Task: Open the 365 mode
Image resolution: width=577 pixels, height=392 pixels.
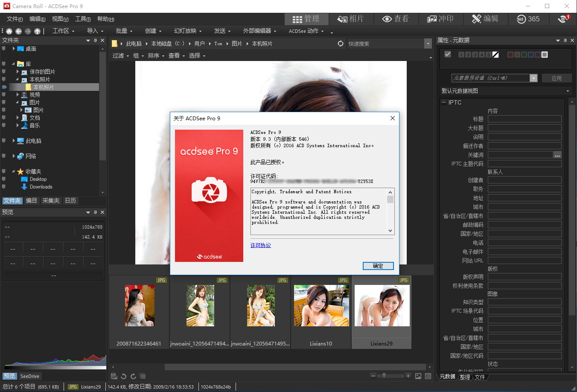Action: click(x=528, y=19)
